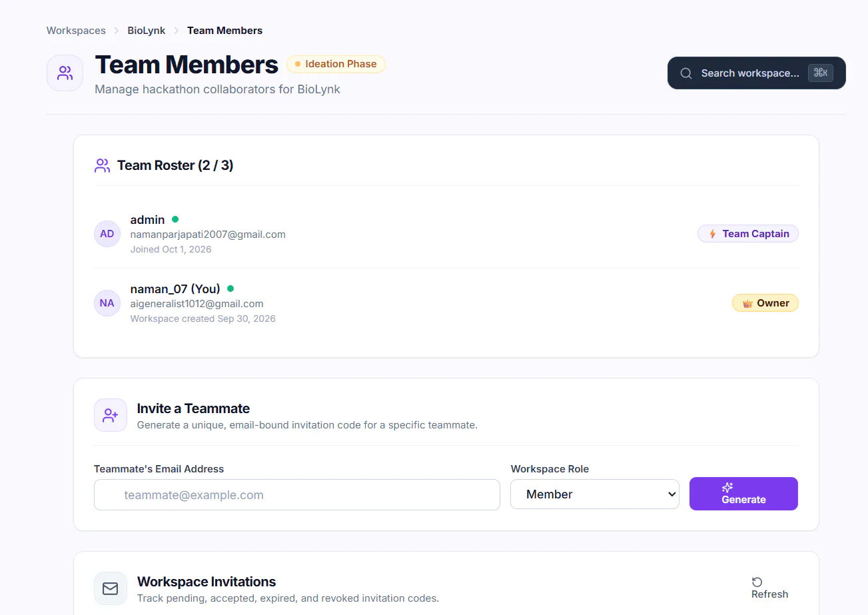Click the sparkle icon on Generate button

click(x=727, y=488)
